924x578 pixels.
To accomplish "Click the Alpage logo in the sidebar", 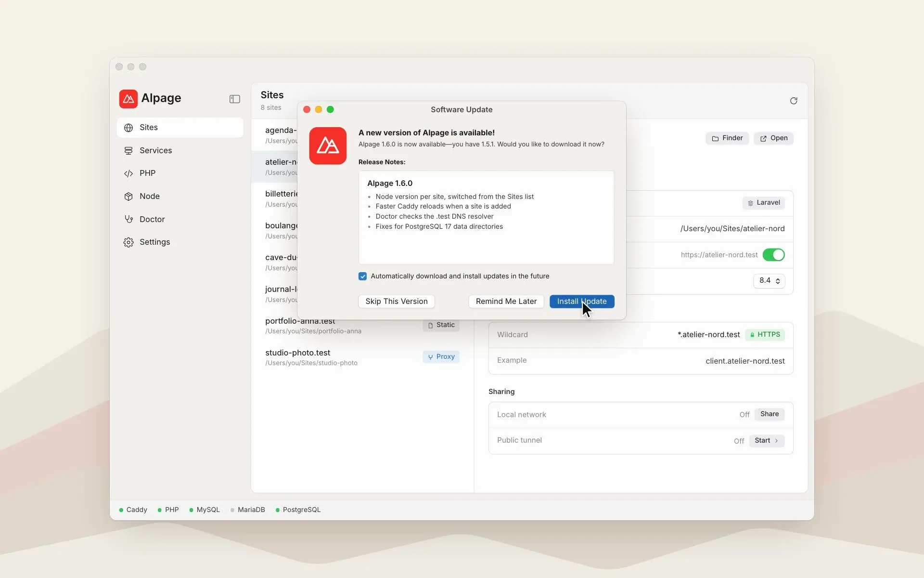I will 128,99.
